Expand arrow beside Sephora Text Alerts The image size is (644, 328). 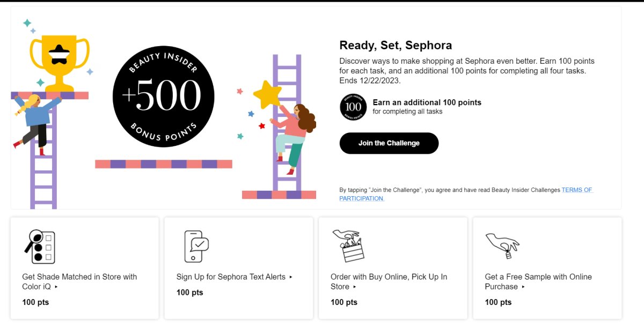tap(291, 277)
